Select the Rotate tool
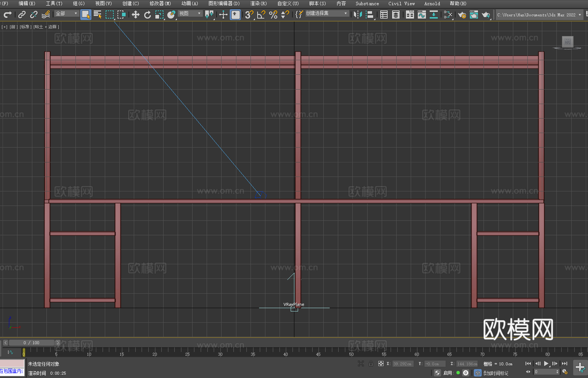 pyautogui.click(x=148, y=14)
